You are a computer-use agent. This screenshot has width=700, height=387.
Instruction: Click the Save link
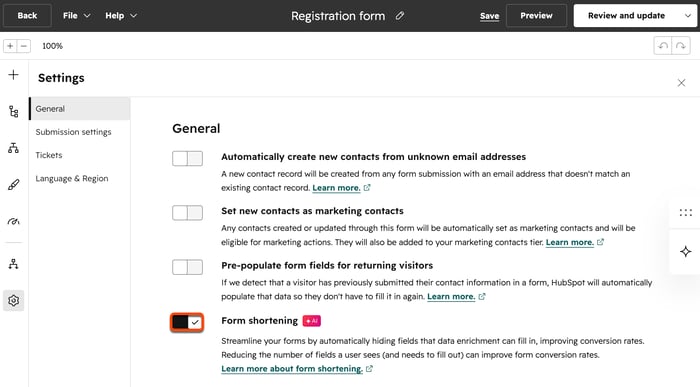pos(489,16)
